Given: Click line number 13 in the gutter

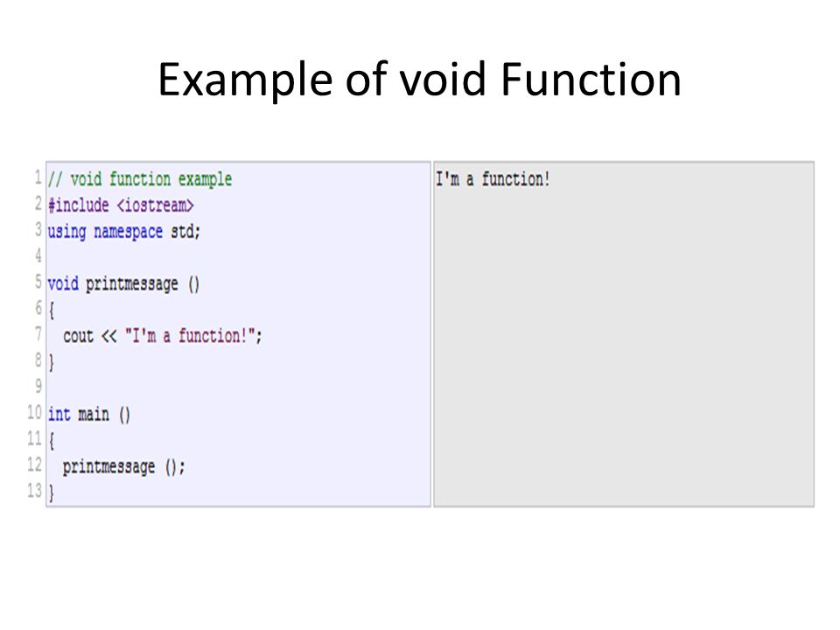Looking at the screenshot, I should [34, 490].
